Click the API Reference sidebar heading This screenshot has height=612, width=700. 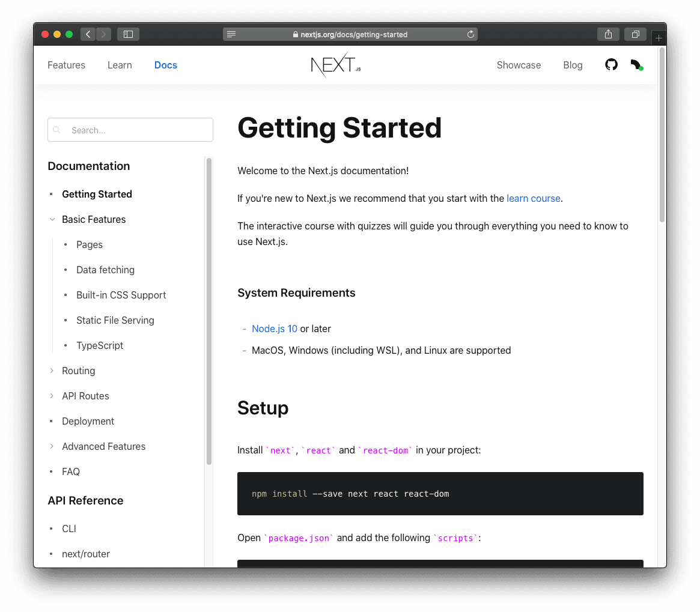coord(86,500)
